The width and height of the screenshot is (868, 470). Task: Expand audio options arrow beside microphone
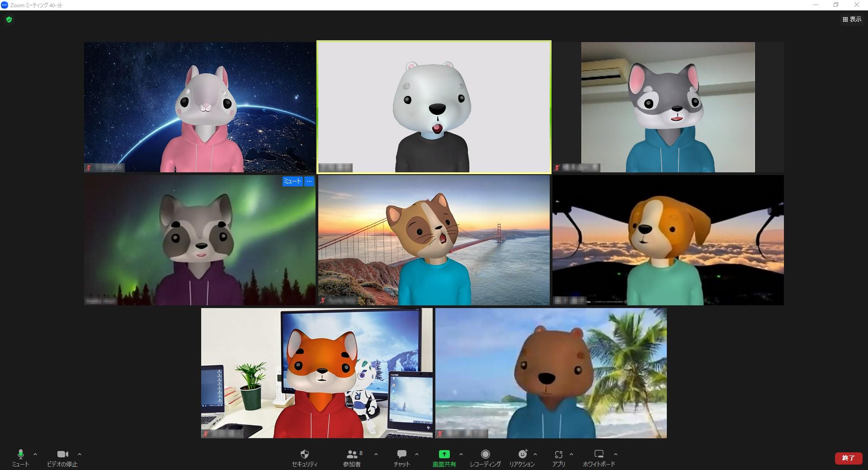35,454
